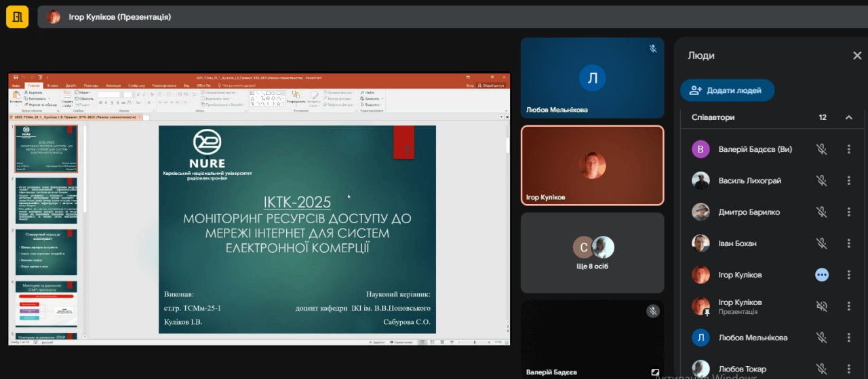Click the yellow Meet app icon
Viewport: 868px width, 379px height.
click(17, 16)
